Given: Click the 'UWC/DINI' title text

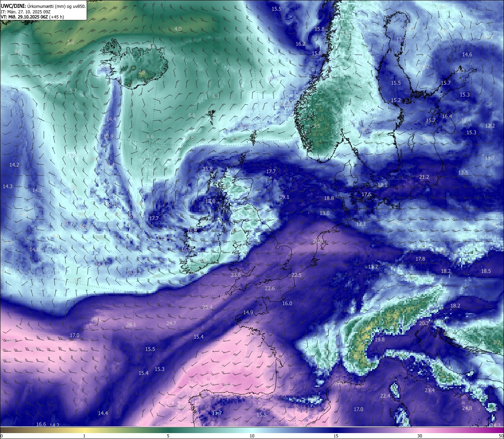Looking at the screenshot, I should 13,6.
